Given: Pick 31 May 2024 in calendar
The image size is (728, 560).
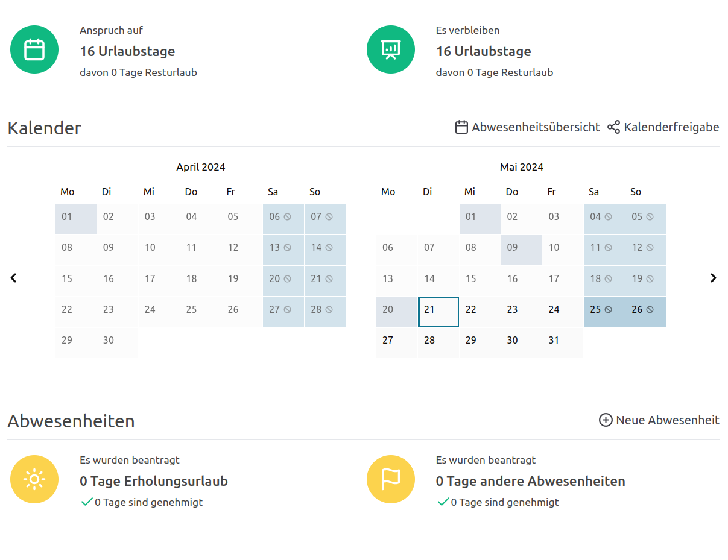Looking at the screenshot, I should (x=563, y=342).
